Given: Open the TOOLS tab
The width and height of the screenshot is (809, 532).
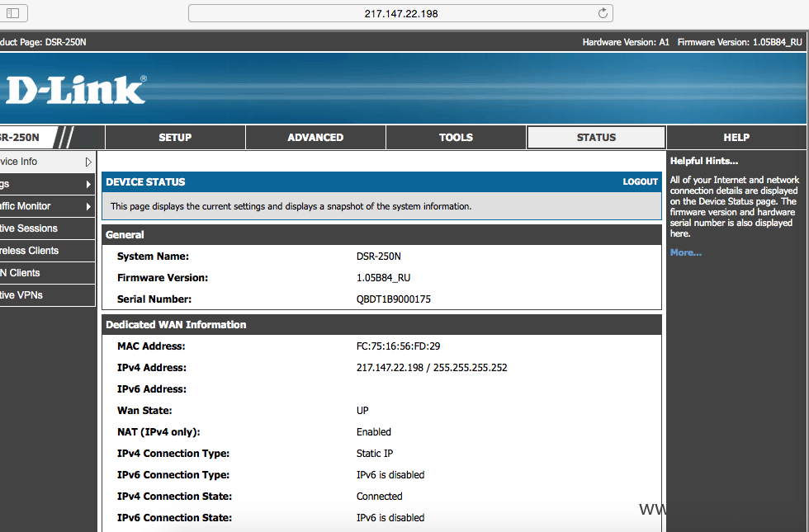Looking at the screenshot, I should point(456,138).
